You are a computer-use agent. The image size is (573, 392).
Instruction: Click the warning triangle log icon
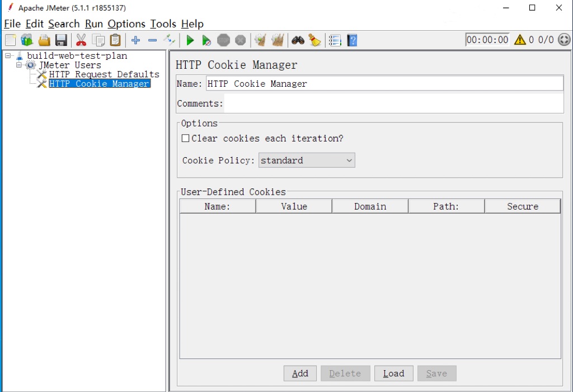(x=520, y=40)
